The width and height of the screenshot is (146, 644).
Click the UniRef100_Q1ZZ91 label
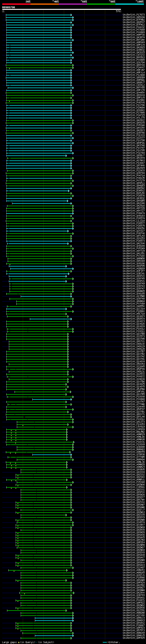134,610
